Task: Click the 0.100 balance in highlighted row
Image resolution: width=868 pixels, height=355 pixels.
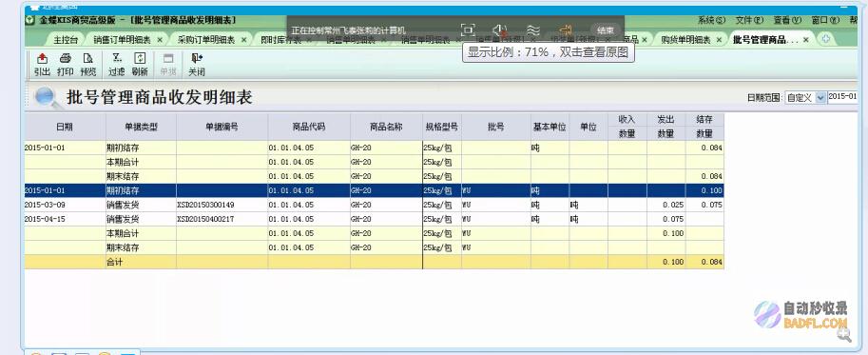Action: [x=705, y=190]
